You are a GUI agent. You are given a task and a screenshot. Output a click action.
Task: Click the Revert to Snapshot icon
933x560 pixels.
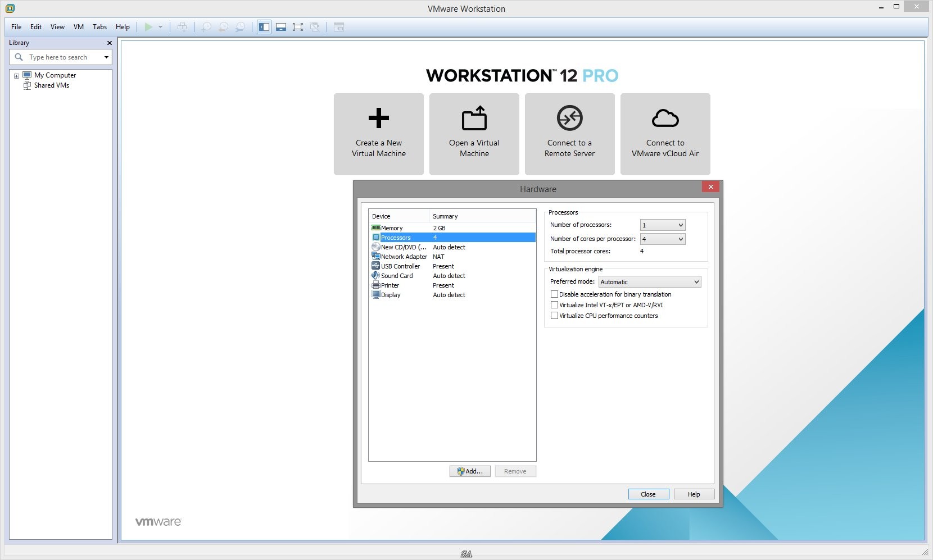pos(223,27)
